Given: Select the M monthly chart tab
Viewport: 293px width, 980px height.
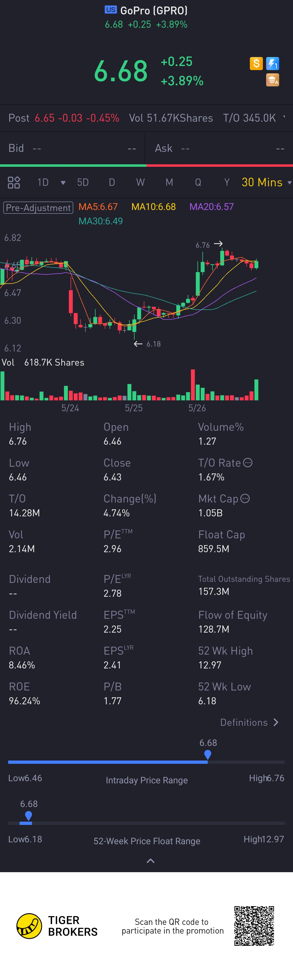Looking at the screenshot, I should [x=169, y=183].
